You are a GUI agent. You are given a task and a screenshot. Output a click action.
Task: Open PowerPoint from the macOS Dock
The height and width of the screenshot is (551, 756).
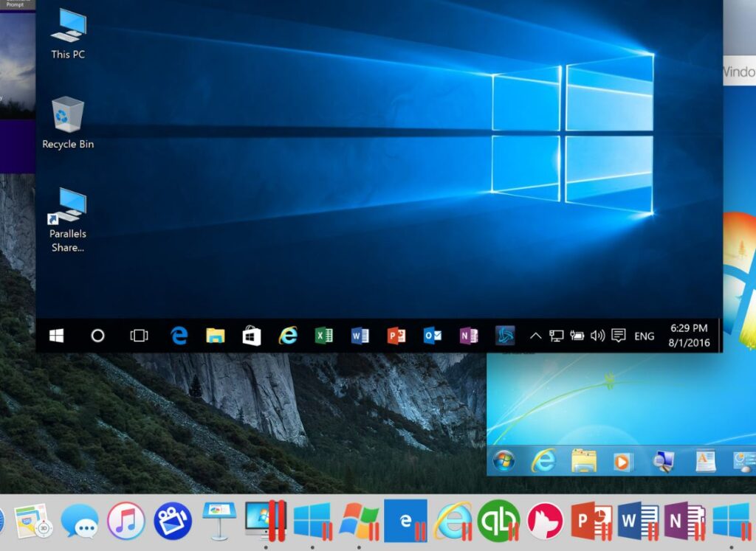pyautogui.click(x=591, y=521)
